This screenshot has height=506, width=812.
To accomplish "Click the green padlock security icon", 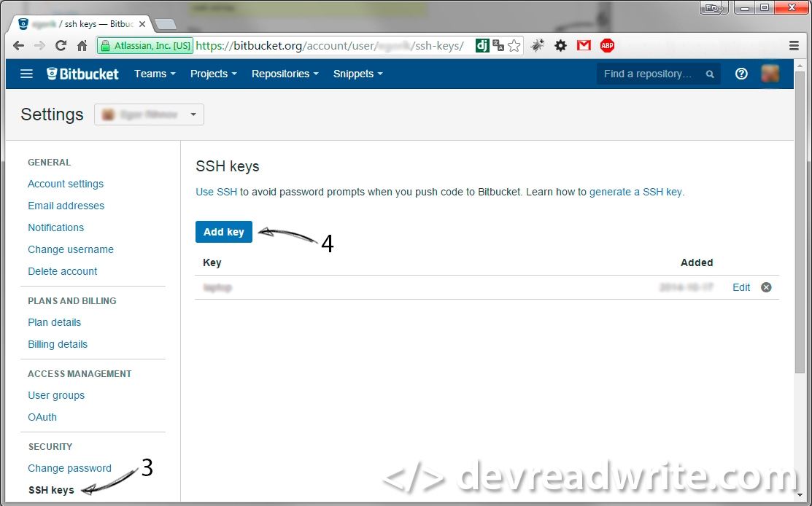I will [x=105, y=45].
